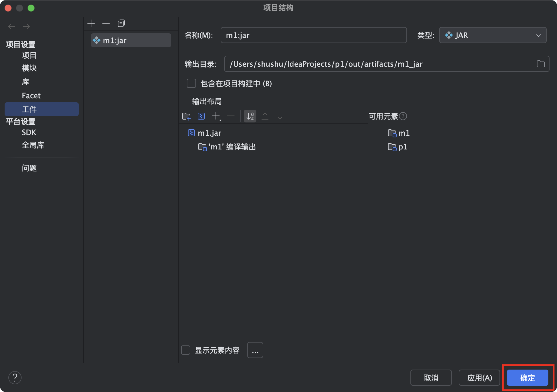Image resolution: width=557 pixels, height=392 pixels.
Task: Enable include in project build checkbox
Action: coord(191,83)
